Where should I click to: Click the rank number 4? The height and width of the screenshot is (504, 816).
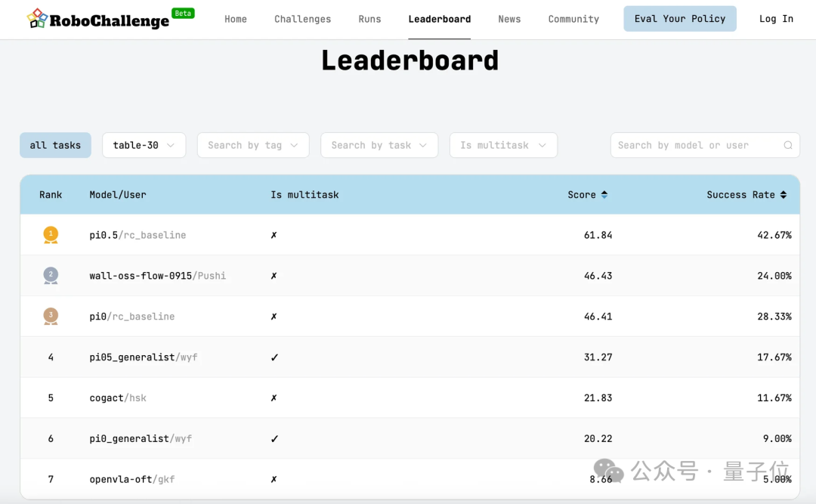tap(51, 357)
